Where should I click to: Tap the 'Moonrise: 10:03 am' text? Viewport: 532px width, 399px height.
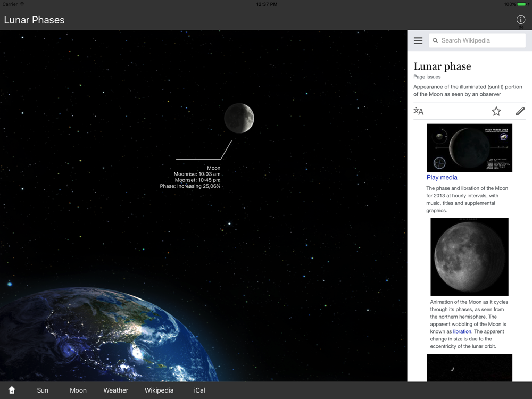197,174
